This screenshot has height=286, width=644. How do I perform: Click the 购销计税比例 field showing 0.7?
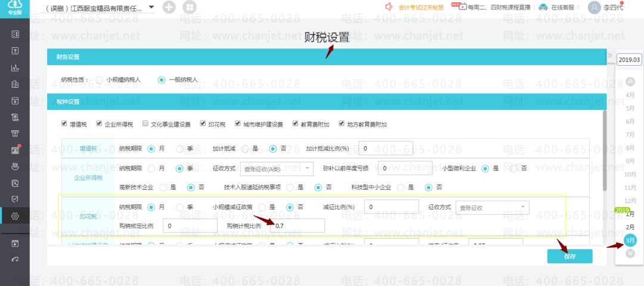(x=298, y=226)
